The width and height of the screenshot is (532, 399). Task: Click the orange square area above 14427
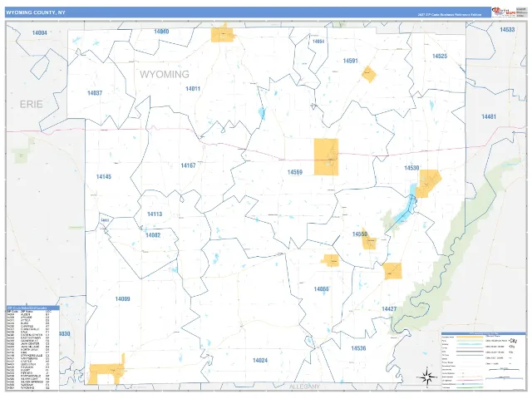(x=393, y=271)
